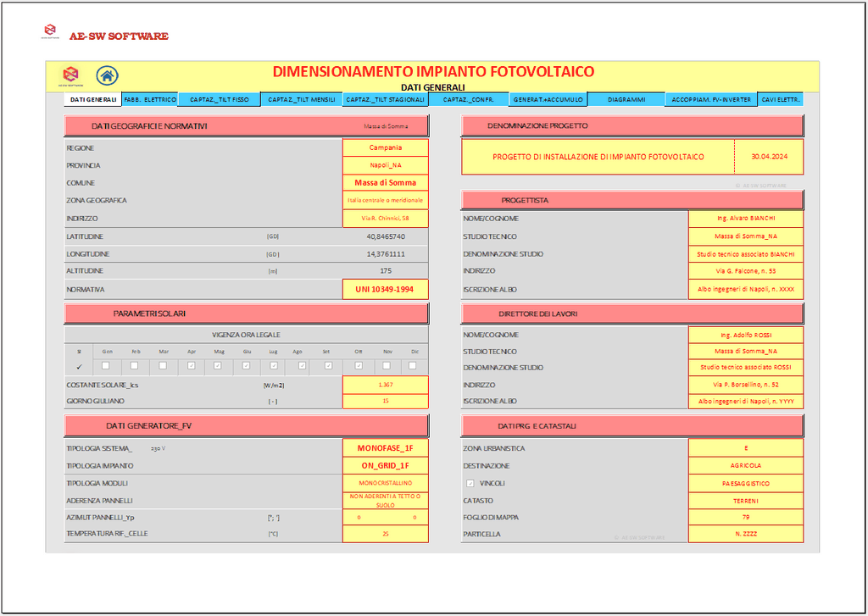Screen dimensions: 868x616
Task: Select the ACCOPPIAM. FV-INVERTER tab
Action: [x=711, y=99]
